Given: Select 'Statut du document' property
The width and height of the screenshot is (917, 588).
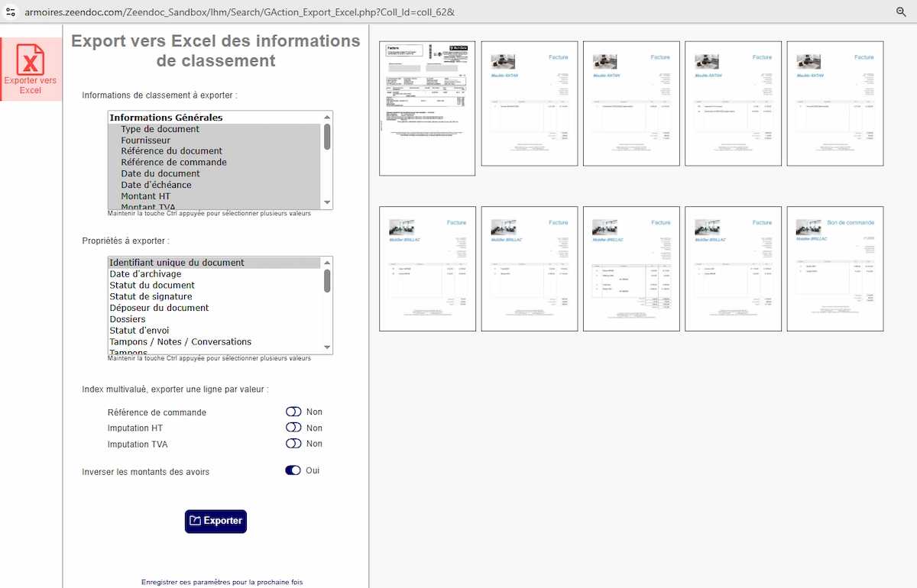Looking at the screenshot, I should coord(215,285).
